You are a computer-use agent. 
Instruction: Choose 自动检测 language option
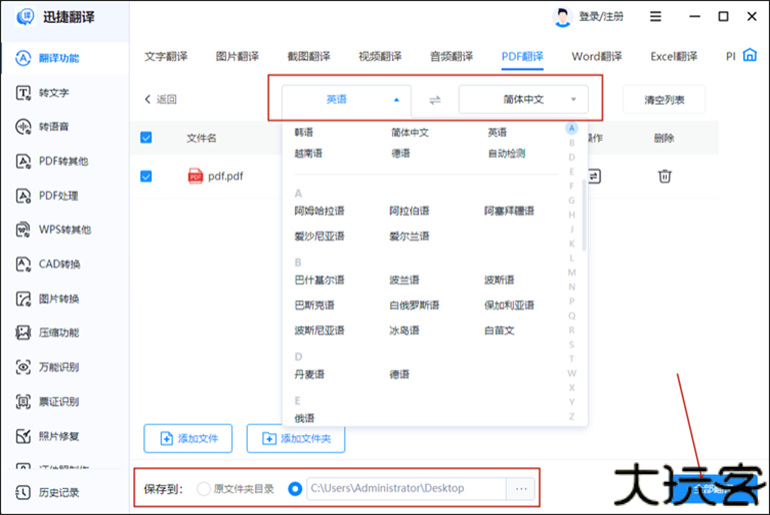pyautogui.click(x=507, y=154)
